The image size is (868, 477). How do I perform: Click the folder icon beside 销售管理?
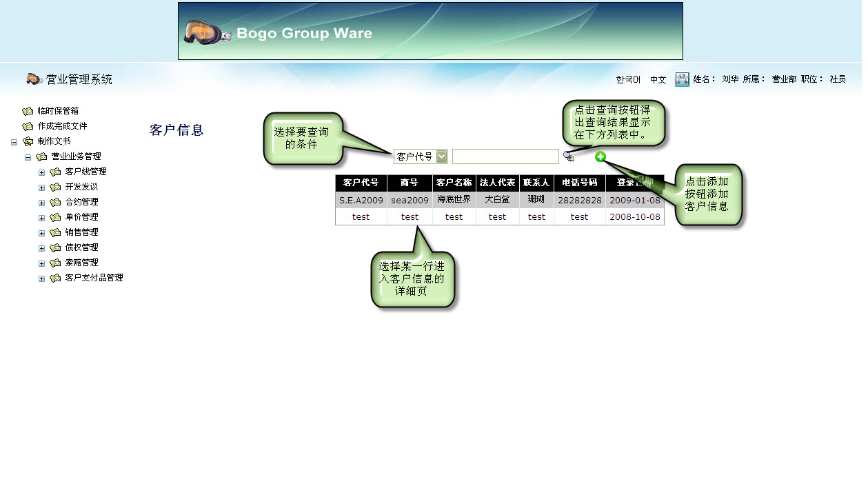coord(56,232)
